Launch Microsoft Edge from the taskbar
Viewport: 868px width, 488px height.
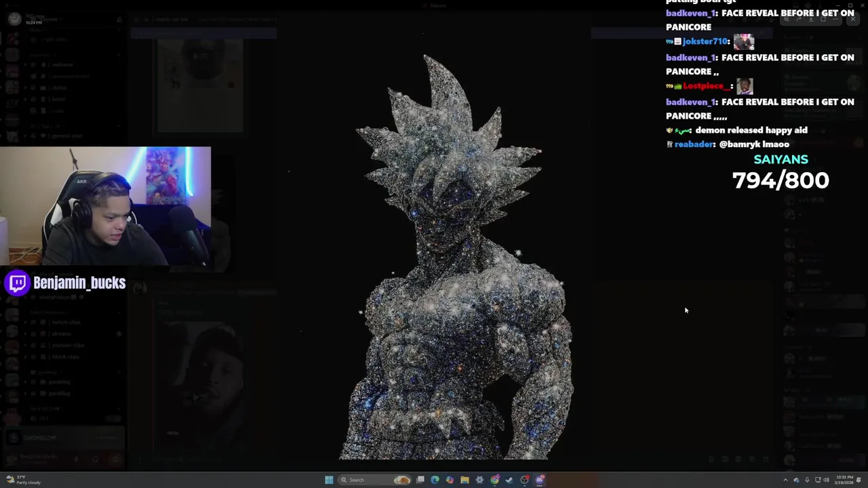435,480
